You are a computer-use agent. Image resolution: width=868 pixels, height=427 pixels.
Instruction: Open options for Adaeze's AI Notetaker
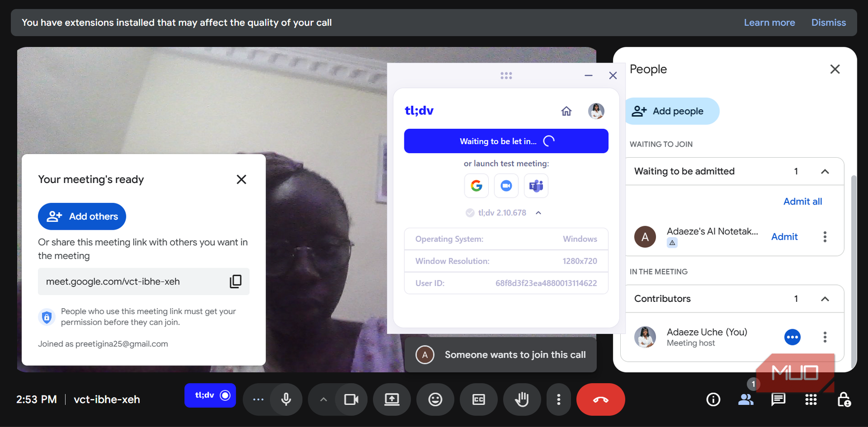(x=825, y=237)
